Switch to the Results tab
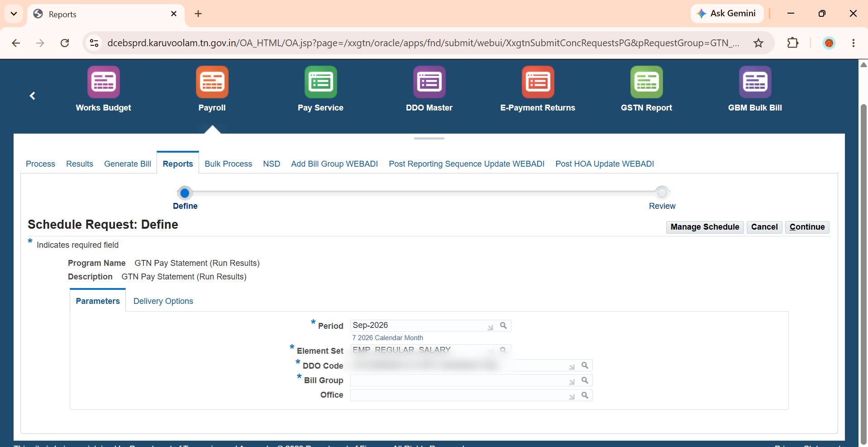This screenshot has width=868, height=447. point(80,164)
